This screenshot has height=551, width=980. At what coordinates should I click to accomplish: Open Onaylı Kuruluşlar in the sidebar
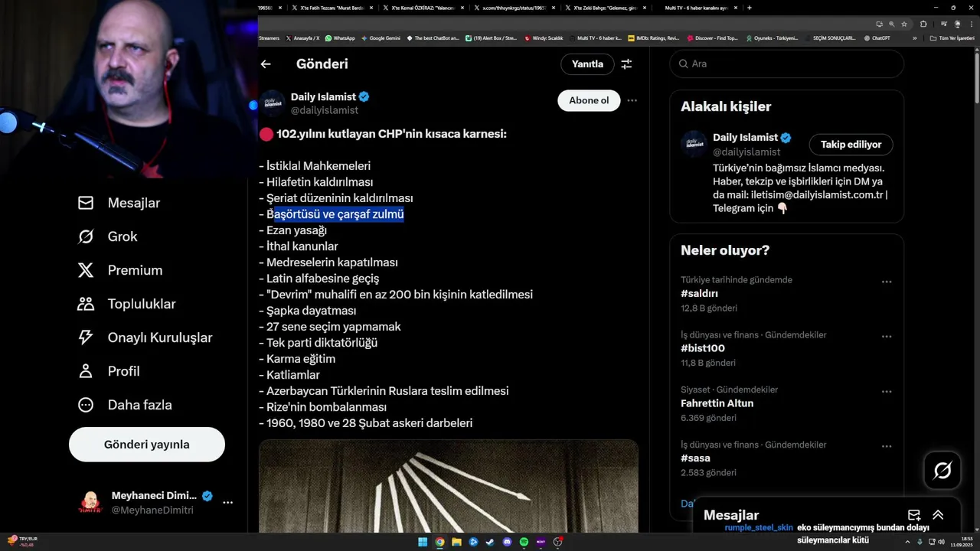(x=145, y=337)
